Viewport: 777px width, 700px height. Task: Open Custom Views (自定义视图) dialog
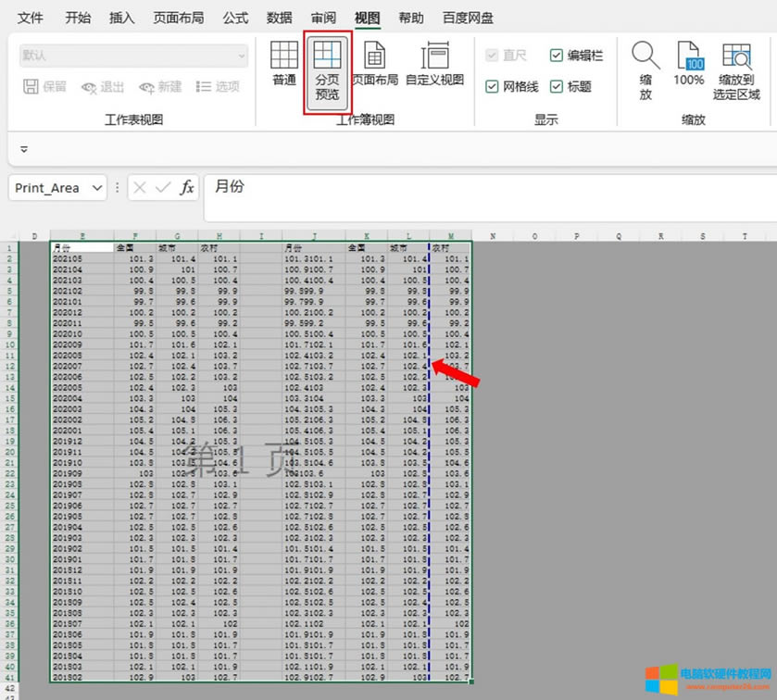point(434,64)
